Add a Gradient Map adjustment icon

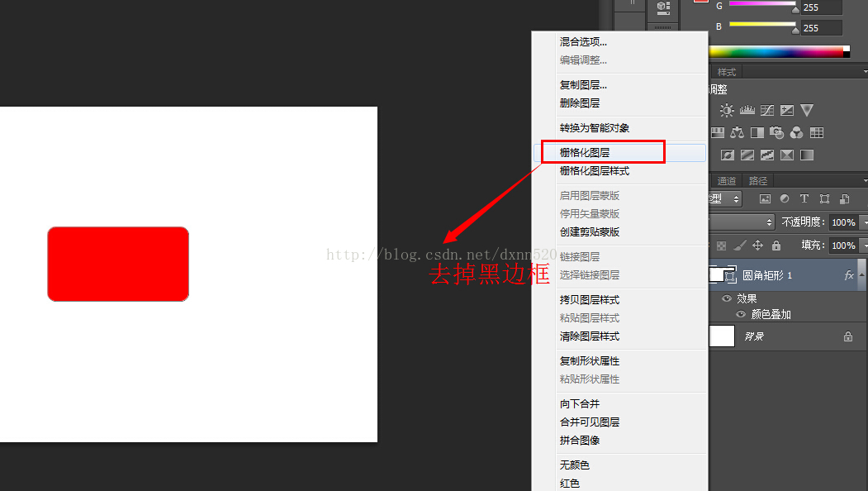(x=807, y=155)
